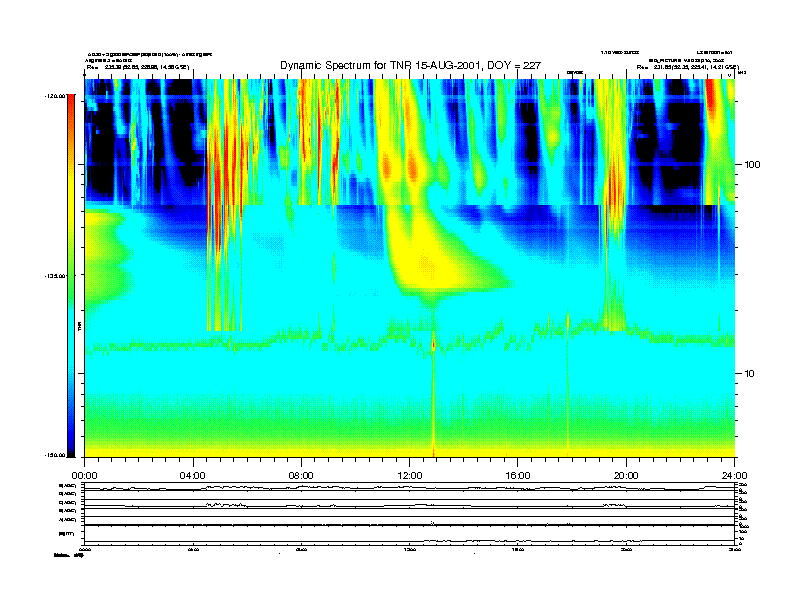The image size is (792, 612).
Task: Click the "24:00" time axis label
Action: 734,476
